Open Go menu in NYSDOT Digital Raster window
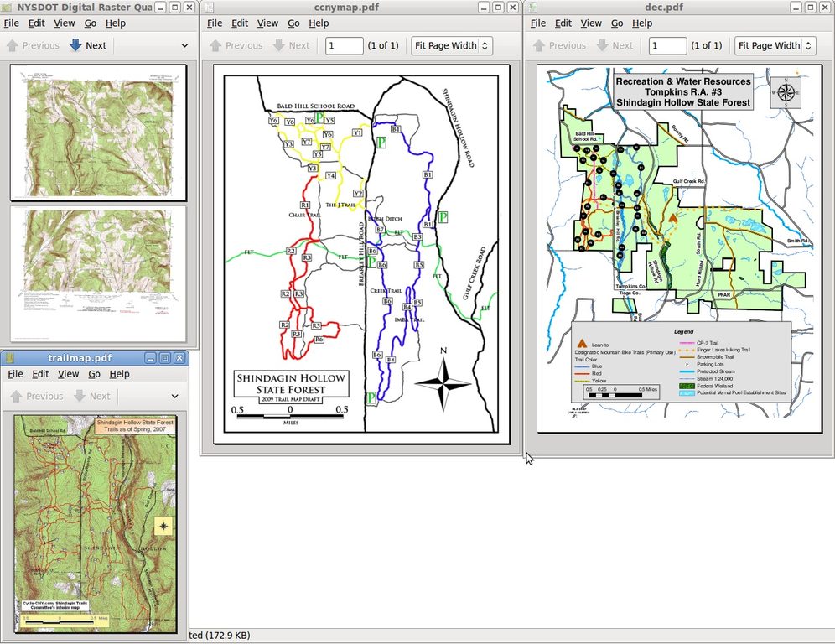Screen dimensions: 835x644 (90, 23)
